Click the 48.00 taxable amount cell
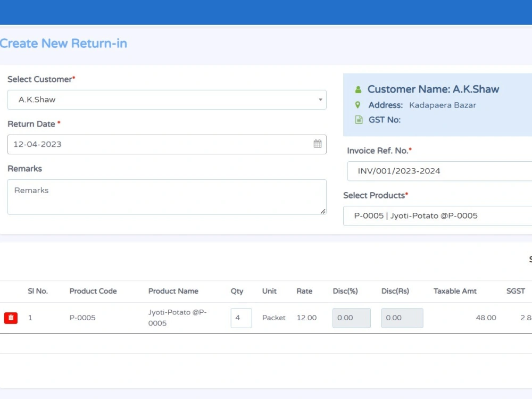 tap(486, 318)
